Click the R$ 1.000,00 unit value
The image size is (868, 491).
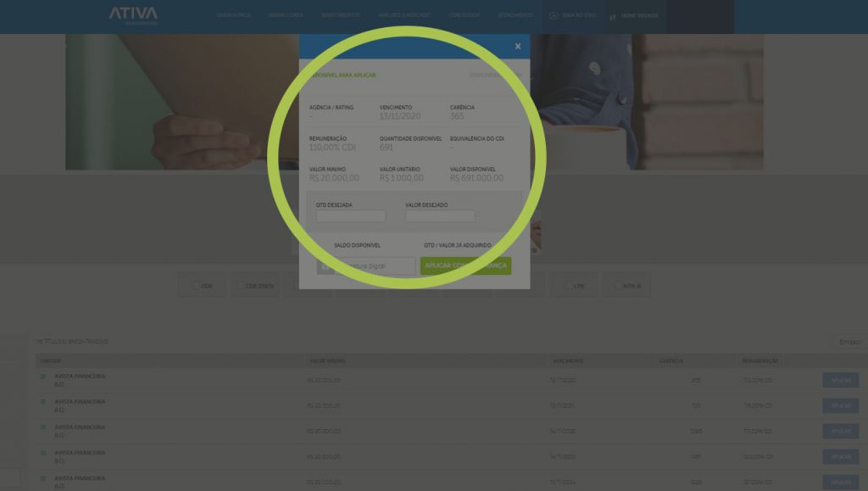click(x=401, y=178)
